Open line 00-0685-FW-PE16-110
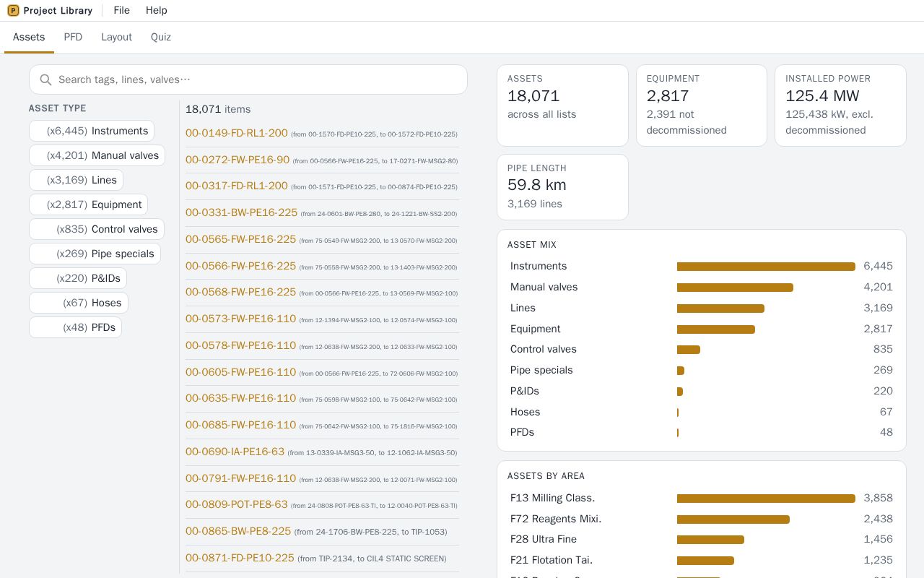 (241, 425)
